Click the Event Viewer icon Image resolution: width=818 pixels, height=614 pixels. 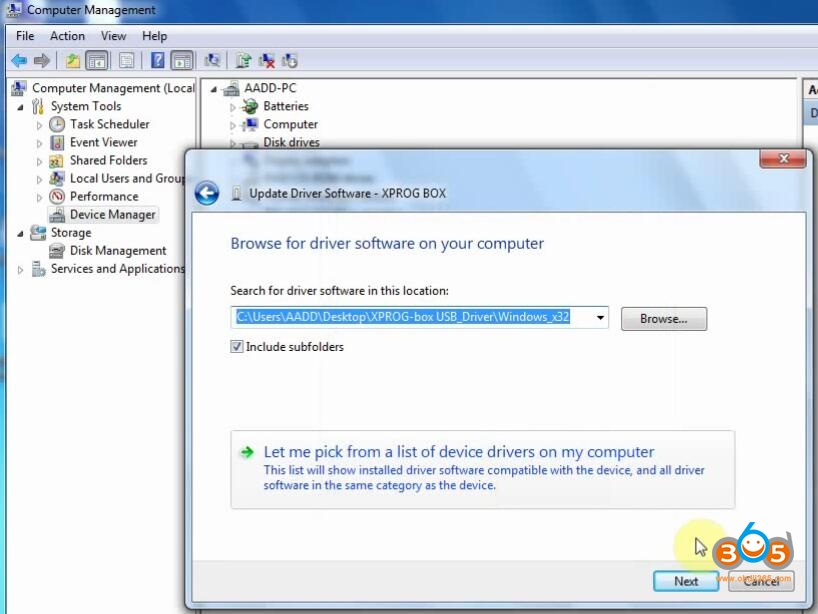[x=57, y=142]
